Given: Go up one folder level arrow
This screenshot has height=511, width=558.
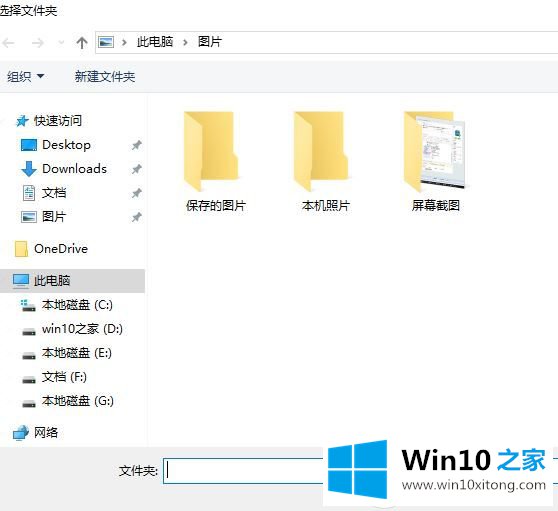Looking at the screenshot, I should [81, 43].
